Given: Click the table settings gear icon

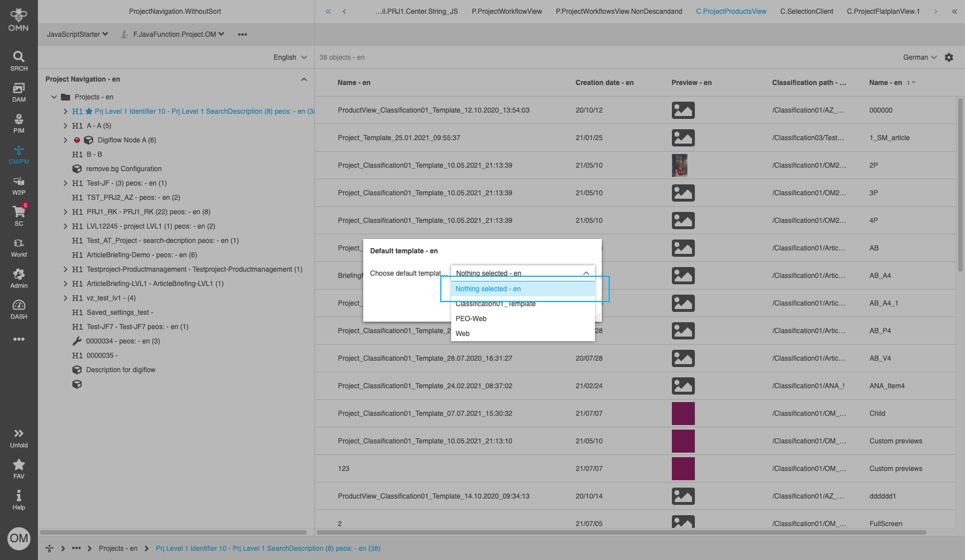Looking at the screenshot, I should click(949, 57).
